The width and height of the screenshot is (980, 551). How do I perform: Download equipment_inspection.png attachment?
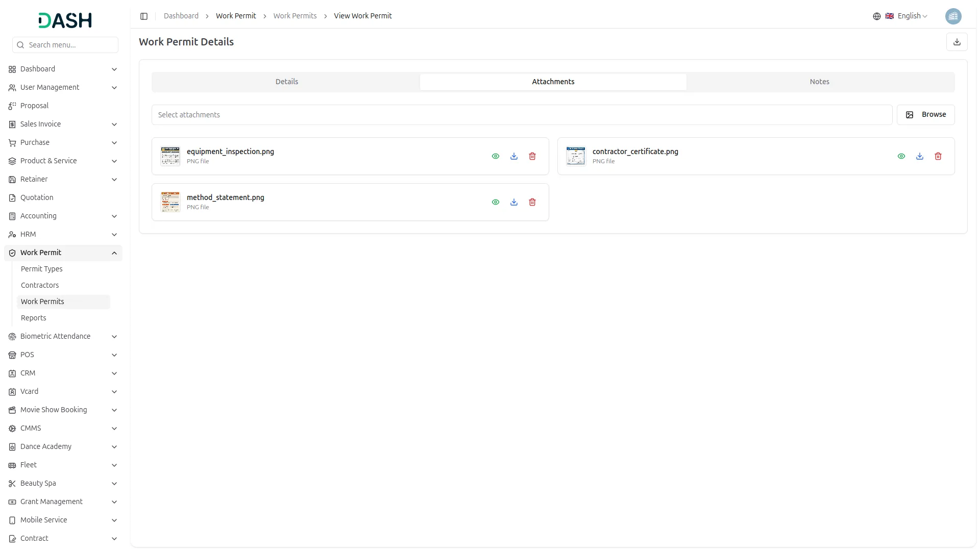tap(514, 156)
